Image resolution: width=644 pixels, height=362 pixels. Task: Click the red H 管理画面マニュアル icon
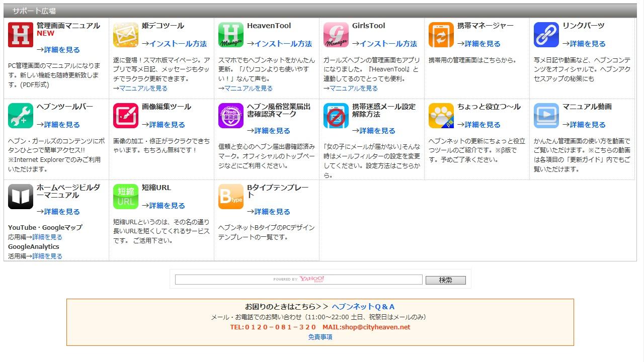21,35
